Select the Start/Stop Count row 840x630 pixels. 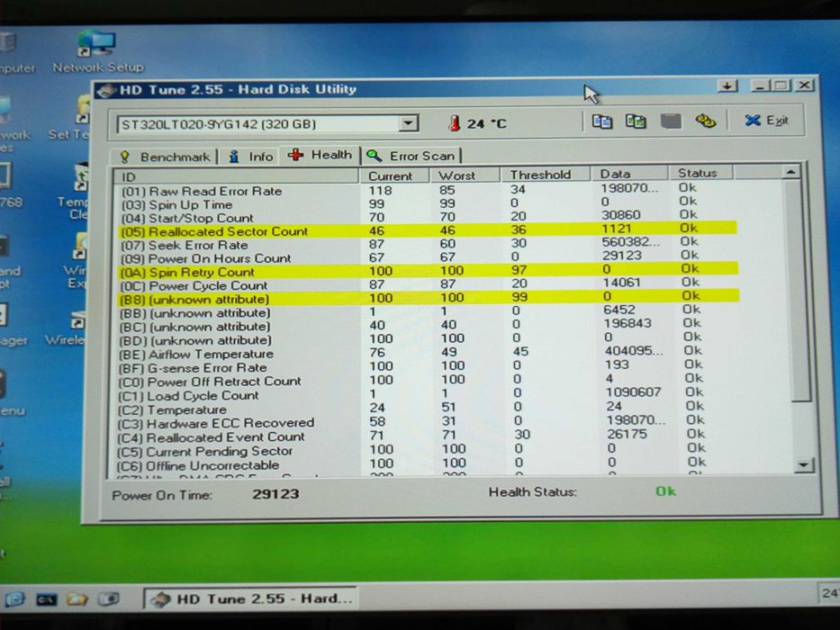[427, 218]
